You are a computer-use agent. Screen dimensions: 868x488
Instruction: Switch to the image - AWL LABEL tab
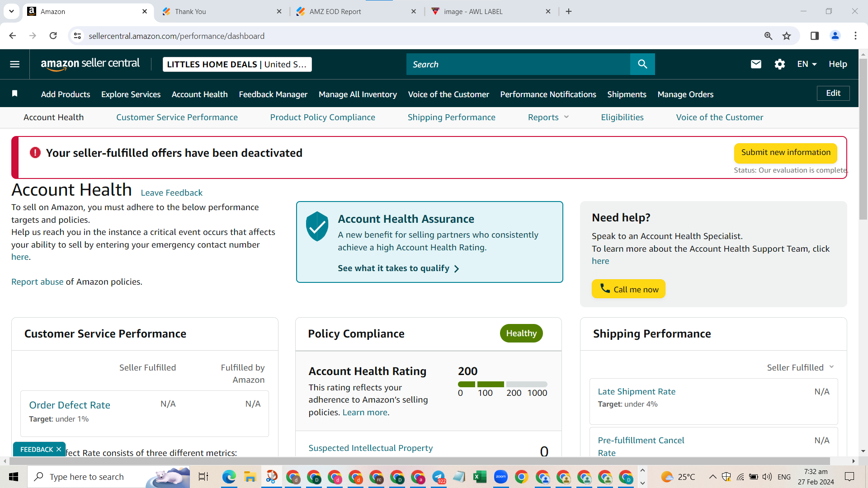click(491, 11)
